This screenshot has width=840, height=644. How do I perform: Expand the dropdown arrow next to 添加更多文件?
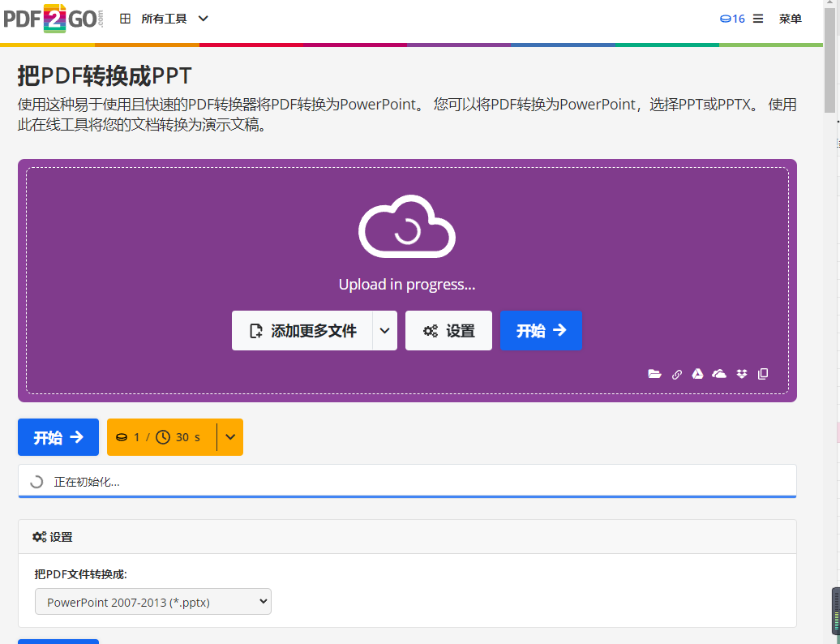tap(384, 331)
